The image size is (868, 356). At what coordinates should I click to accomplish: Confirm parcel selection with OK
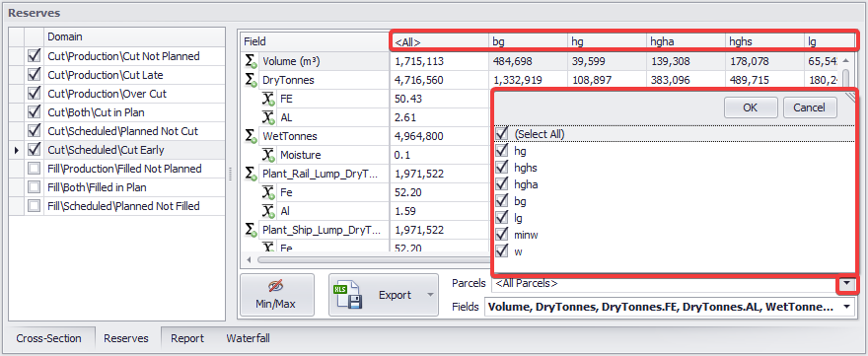coord(751,107)
